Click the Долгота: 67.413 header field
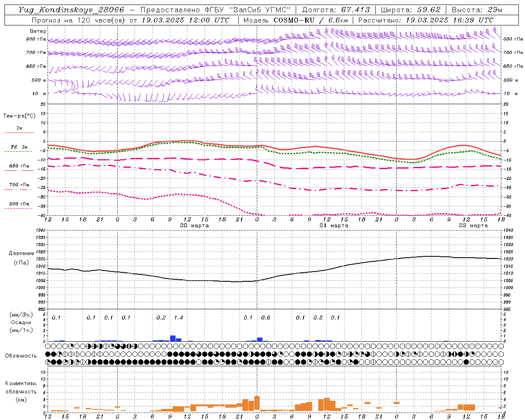The height and width of the screenshot is (420, 525). pyautogui.click(x=336, y=10)
